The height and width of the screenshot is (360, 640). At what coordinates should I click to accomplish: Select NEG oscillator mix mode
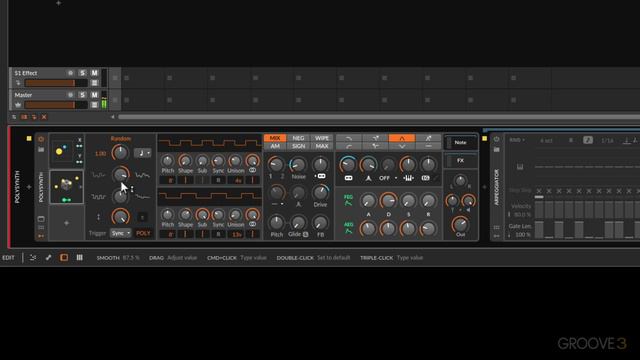298,138
